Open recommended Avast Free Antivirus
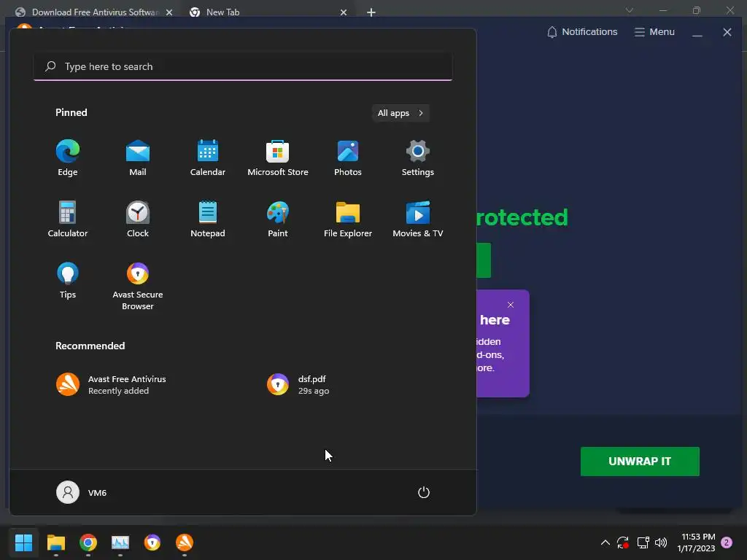Screen dimensions: 747x560 tap(111, 385)
